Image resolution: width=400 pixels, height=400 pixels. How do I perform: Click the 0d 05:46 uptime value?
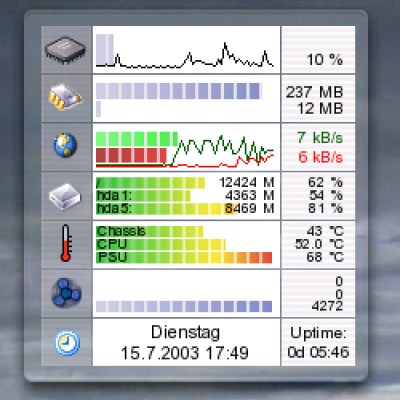318,352
